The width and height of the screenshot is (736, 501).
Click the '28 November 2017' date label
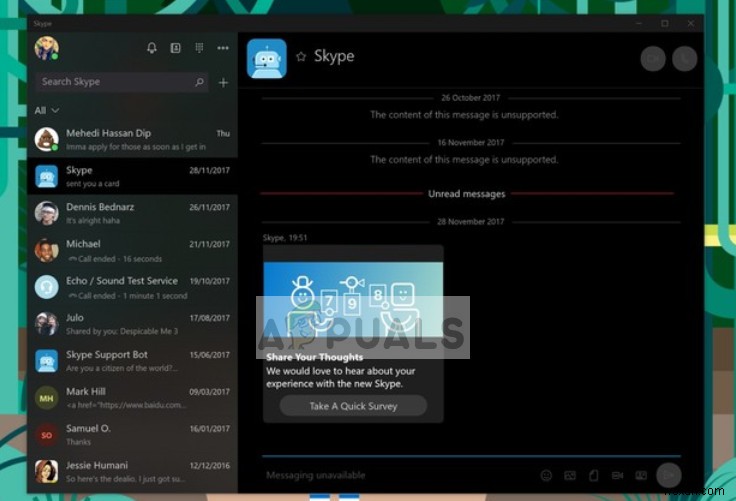pos(471,221)
